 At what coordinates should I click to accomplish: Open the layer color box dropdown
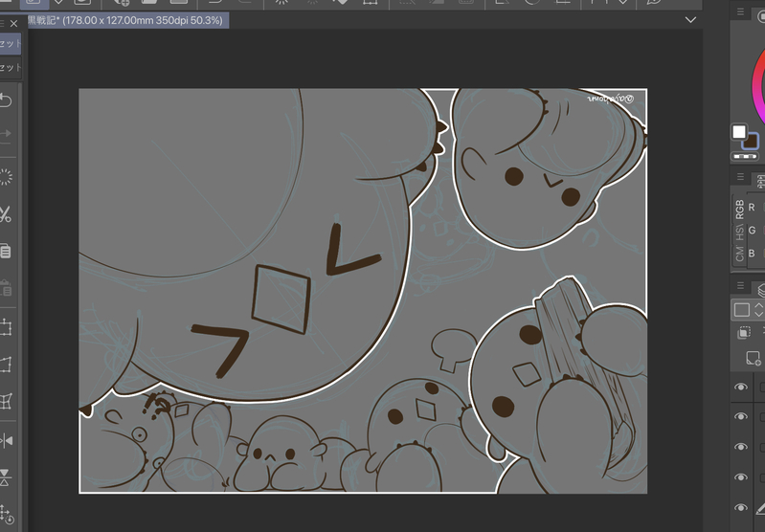tap(742, 310)
